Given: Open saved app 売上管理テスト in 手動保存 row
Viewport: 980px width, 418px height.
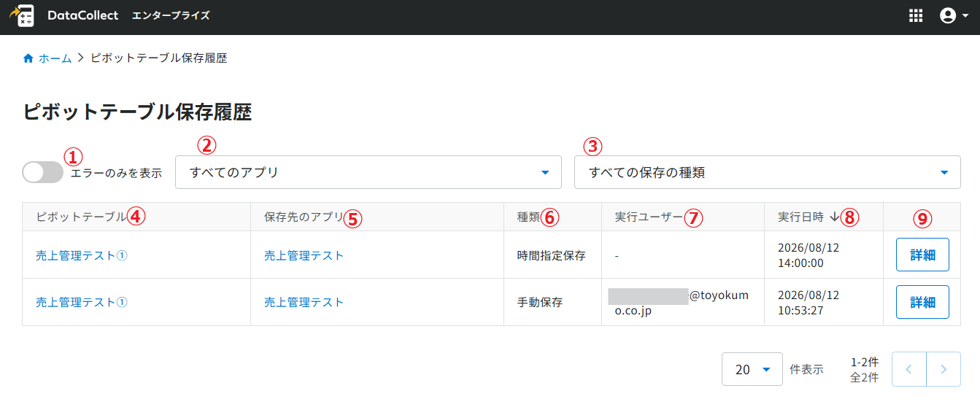Looking at the screenshot, I should (304, 302).
